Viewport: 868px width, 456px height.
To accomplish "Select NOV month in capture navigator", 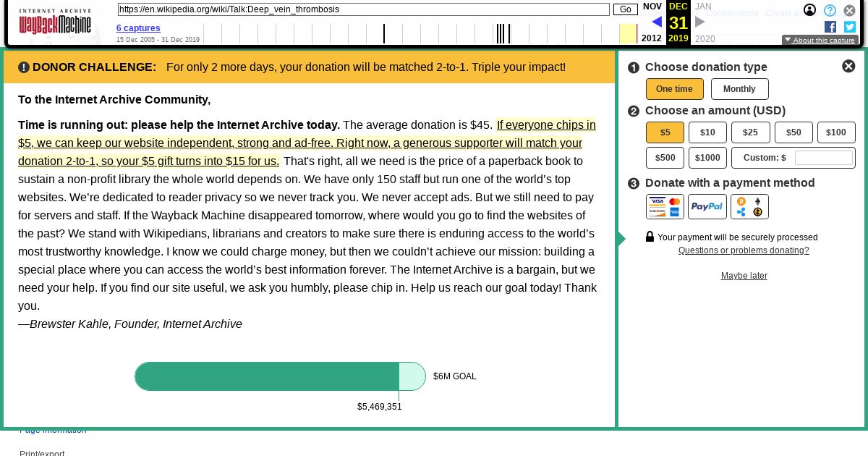I will pos(652,7).
